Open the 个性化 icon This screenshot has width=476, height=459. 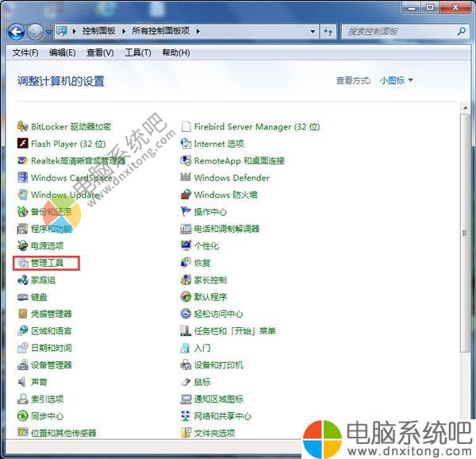pyautogui.click(x=186, y=246)
